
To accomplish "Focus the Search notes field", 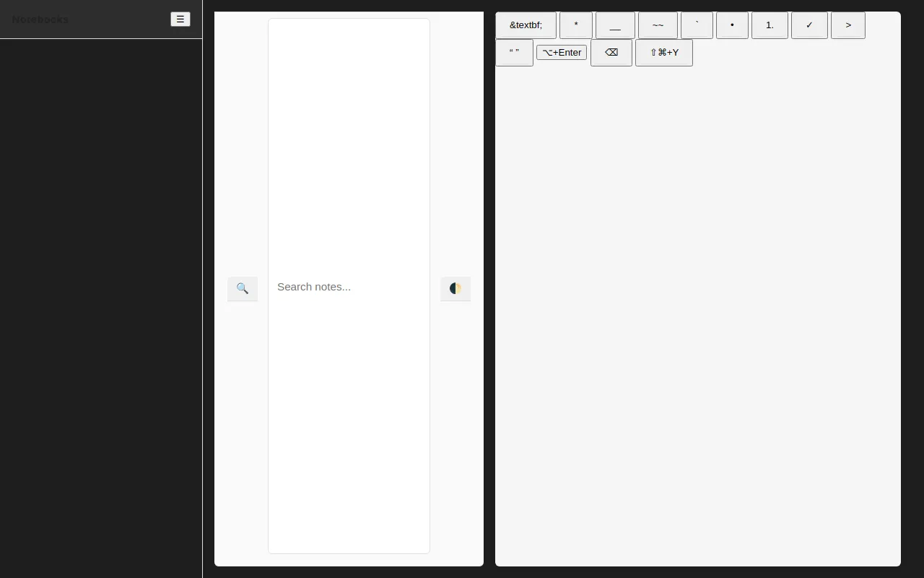I will [349, 286].
